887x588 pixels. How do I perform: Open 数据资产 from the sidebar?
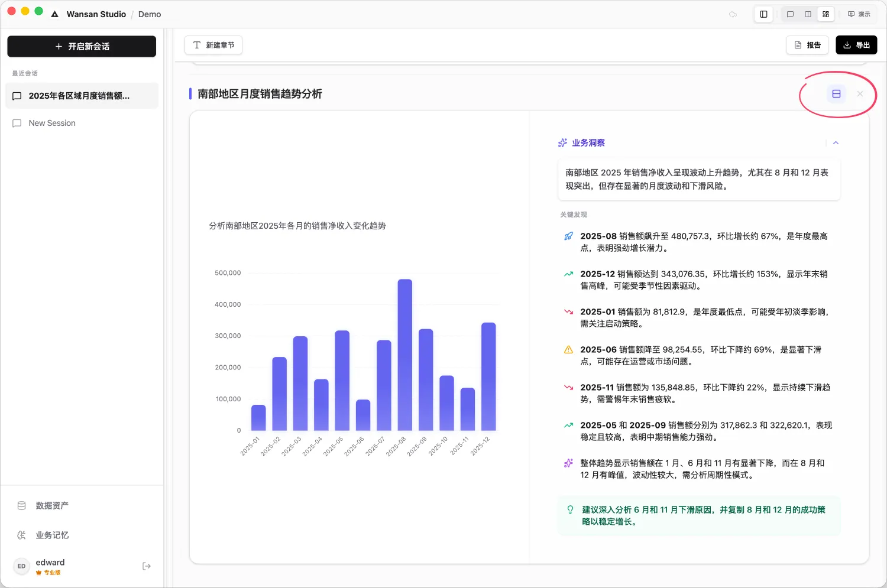pos(51,505)
